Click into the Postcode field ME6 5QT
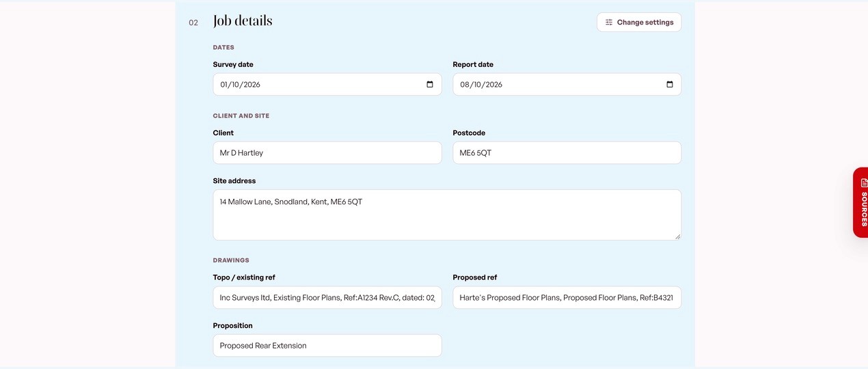The width and height of the screenshot is (868, 369). [567, 153]
